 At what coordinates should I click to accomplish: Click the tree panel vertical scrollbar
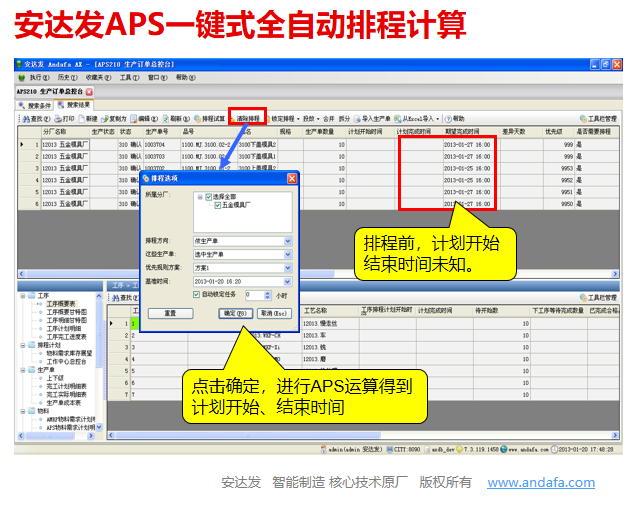(99, 361)
